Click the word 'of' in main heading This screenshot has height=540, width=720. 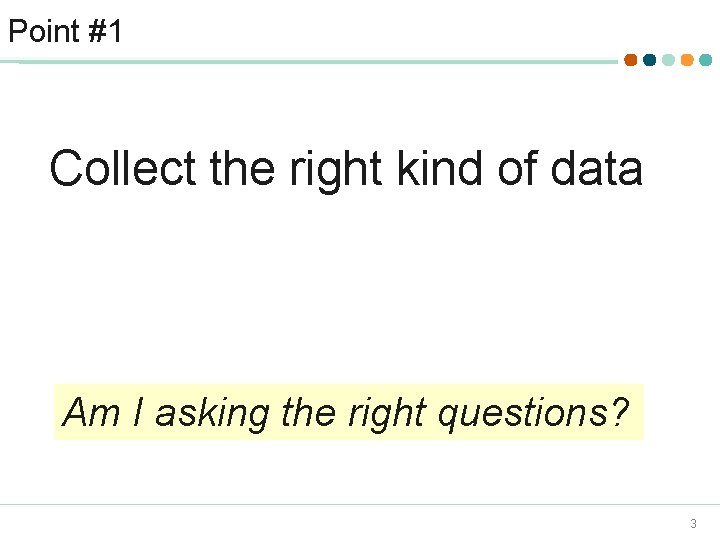pyautogui.click(x=517, y=168)
